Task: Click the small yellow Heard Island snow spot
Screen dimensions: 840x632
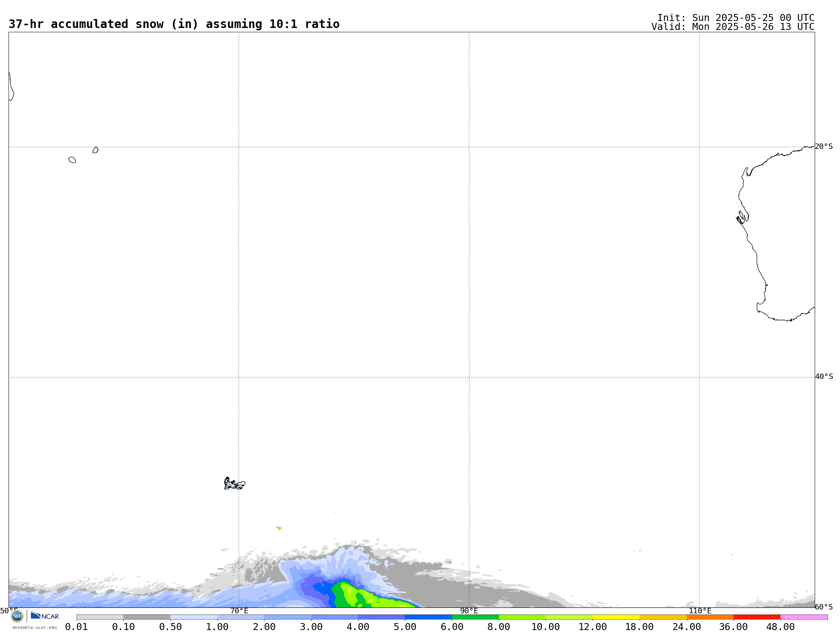Action: (x=279, y=528)
